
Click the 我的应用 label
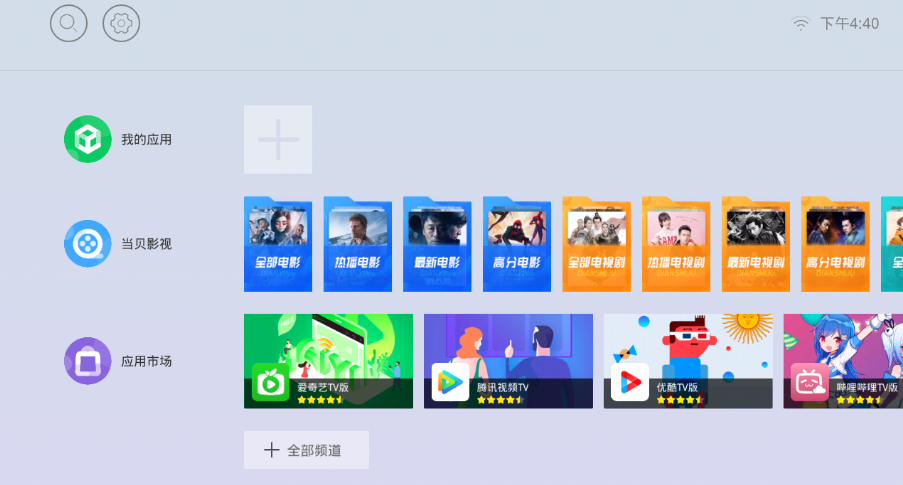pyautogui.click(x=146, y=139)
